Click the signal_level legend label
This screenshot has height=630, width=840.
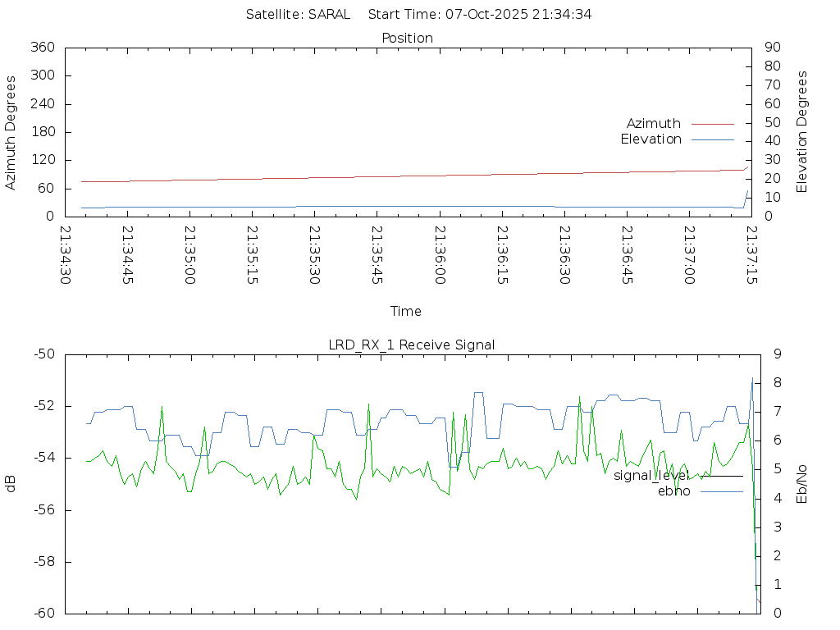(x=651, y=475)
